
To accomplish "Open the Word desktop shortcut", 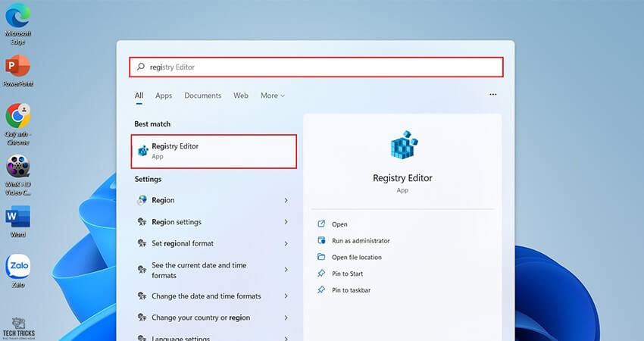I will (17, 221).
